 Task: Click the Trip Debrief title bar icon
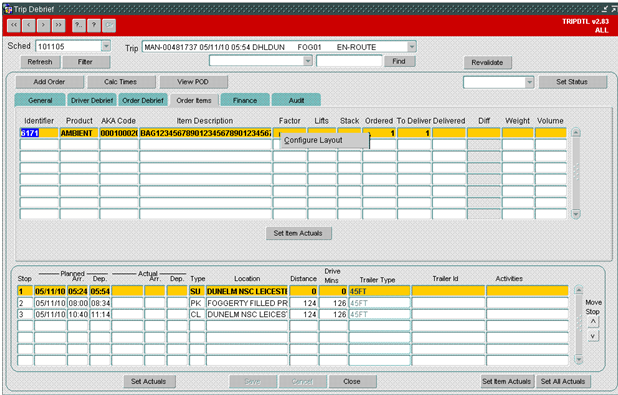pyautogui.click(x=7, y=9)
